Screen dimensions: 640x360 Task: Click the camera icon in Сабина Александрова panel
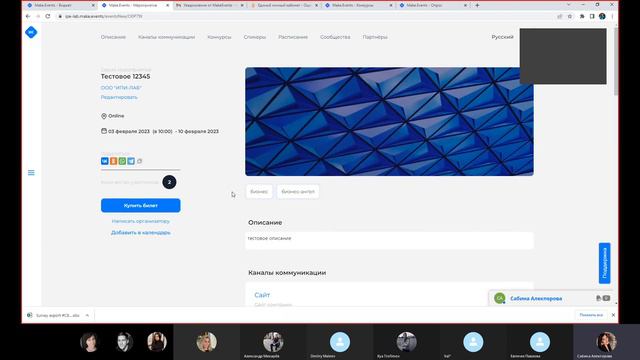pos(607,298)
